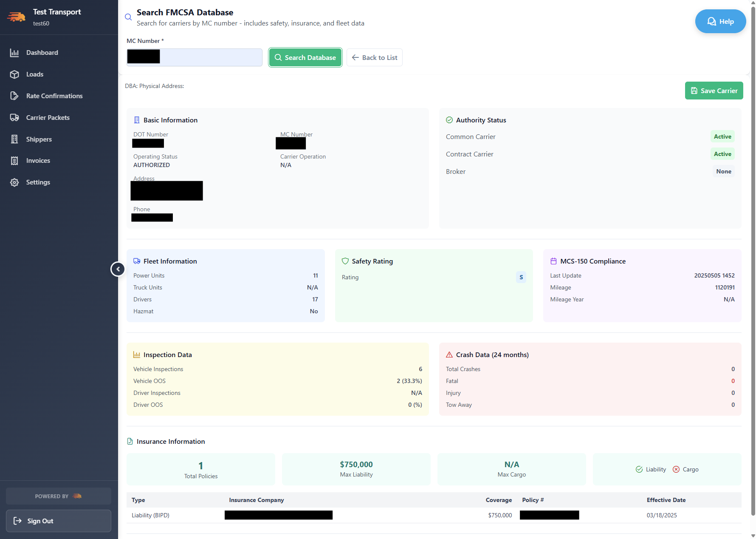Screen dimensions: 756x539
Task: Click the Safety Rating S badge
Action: [521, 277]
